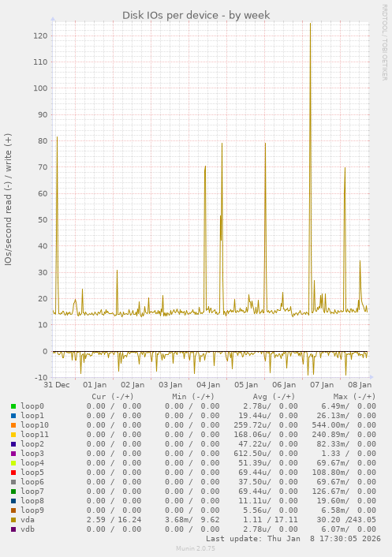This screenshot has width=392, height=557.
Task: Select the loop5 legend label
Action: 32,473
